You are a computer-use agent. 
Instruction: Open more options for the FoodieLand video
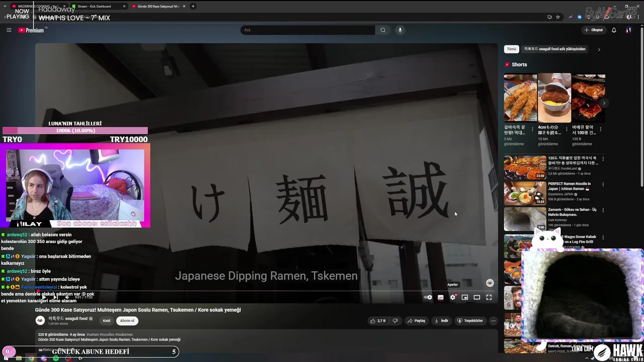[603, 159]
